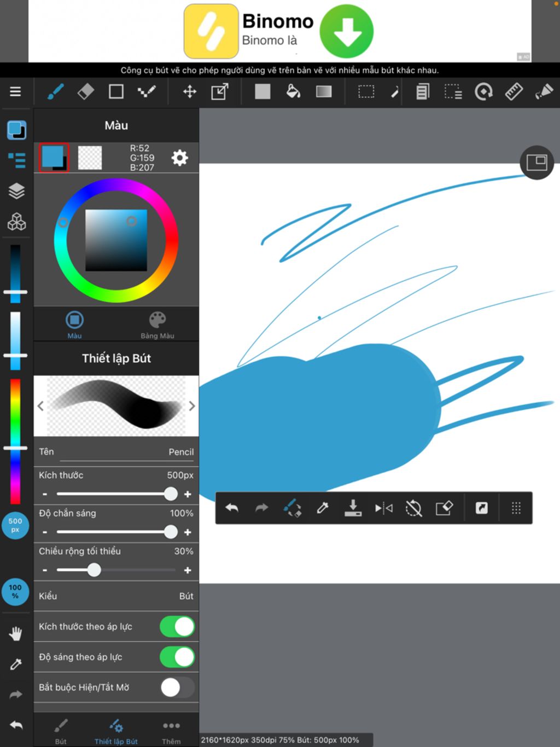Open the text document tool
The height and width of the screenshot is (747, 560).
point(423,91)
